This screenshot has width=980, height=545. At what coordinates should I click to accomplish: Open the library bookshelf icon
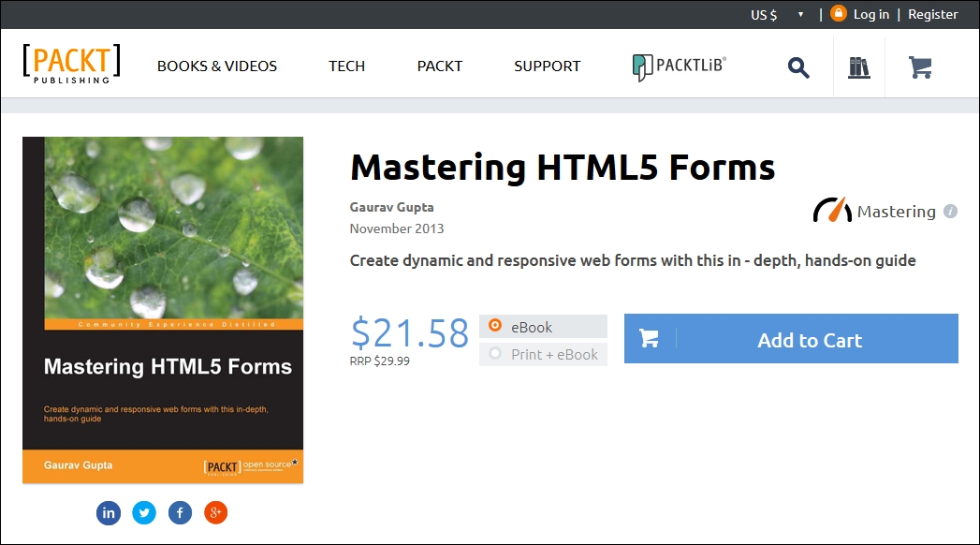point(856,66)
